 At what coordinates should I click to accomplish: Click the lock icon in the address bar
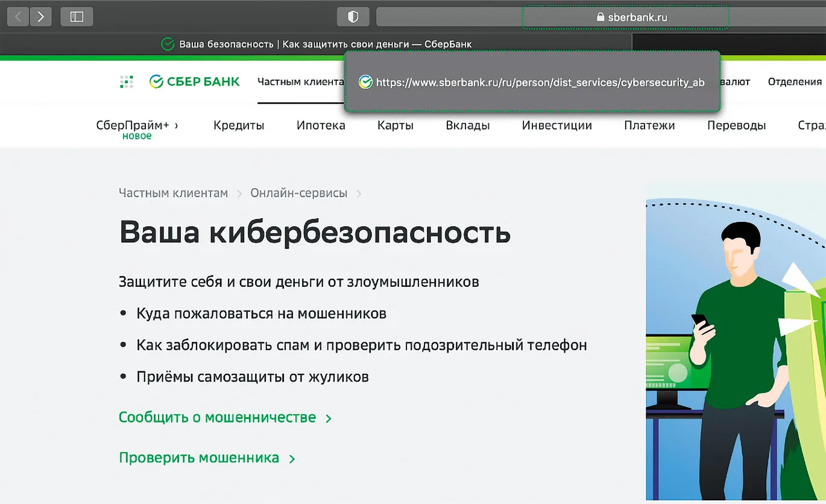click(x=600, y=17)
